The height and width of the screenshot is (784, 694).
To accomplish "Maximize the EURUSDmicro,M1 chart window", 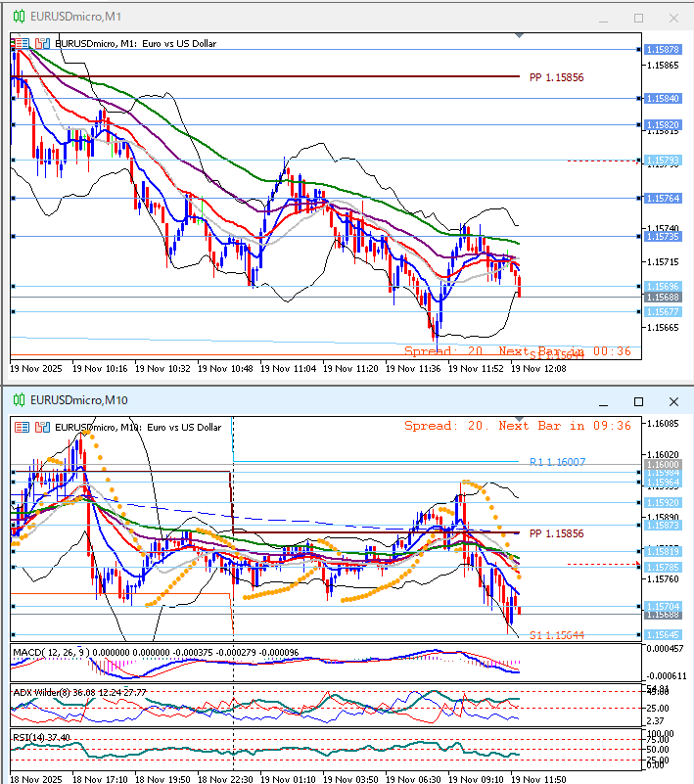I will [x=638, y=18].
